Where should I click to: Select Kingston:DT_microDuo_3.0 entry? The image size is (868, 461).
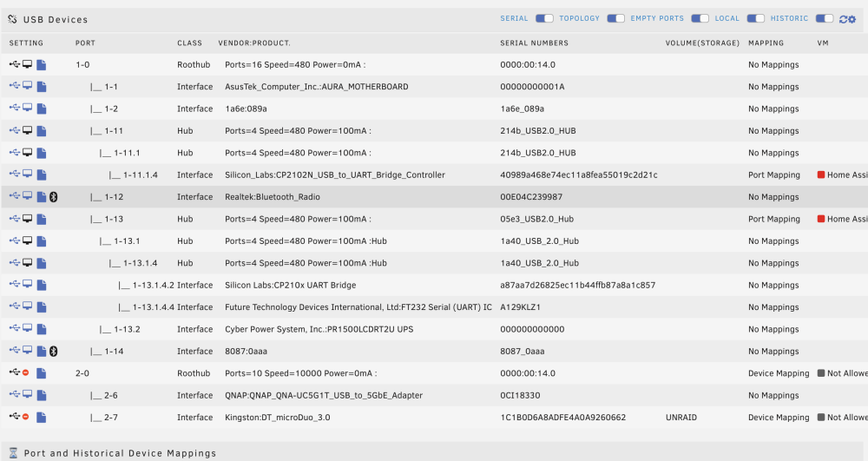pyautogui.click(x=278, y=418)
